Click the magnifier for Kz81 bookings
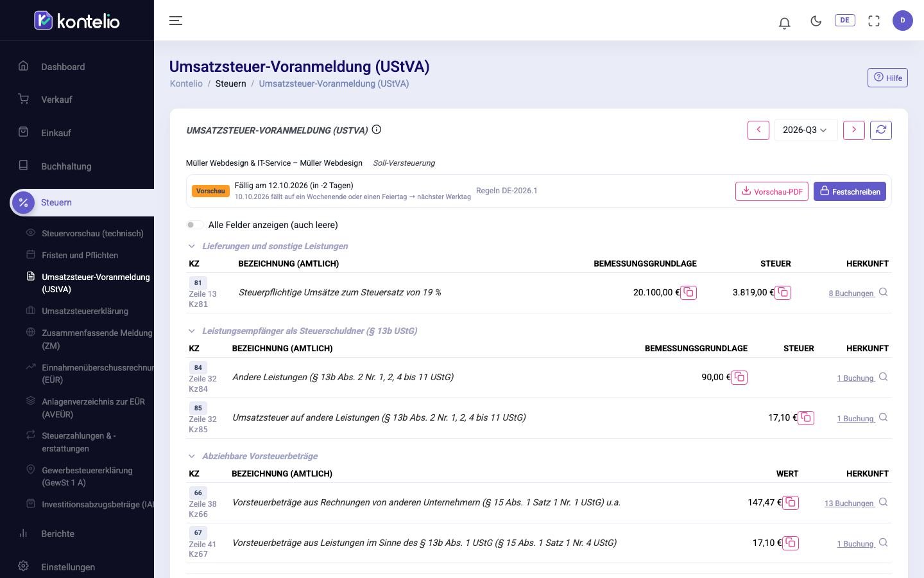The width and height of the screenshot is (924, 578). tap(884, 292)
